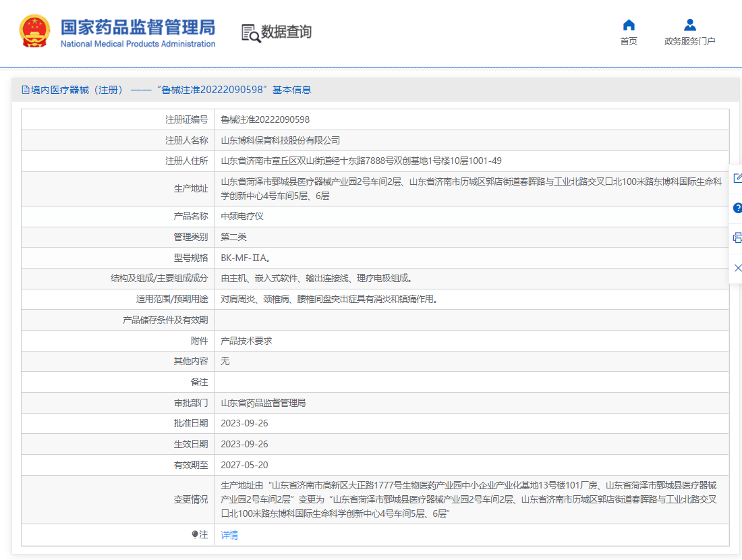Click approval department 山东省药品监督管理局
This screenshot has height=560, width=742.
(x=263, y=403)
